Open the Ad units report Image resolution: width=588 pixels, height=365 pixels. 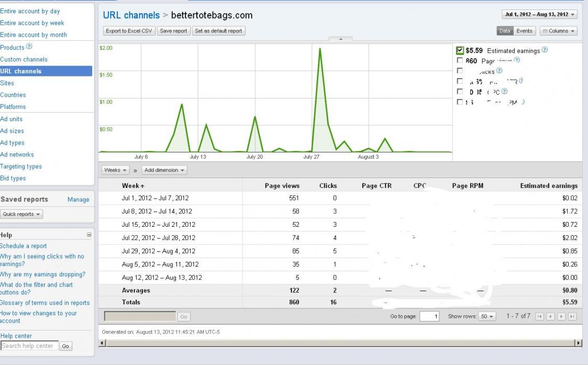(x=11, y=119)
